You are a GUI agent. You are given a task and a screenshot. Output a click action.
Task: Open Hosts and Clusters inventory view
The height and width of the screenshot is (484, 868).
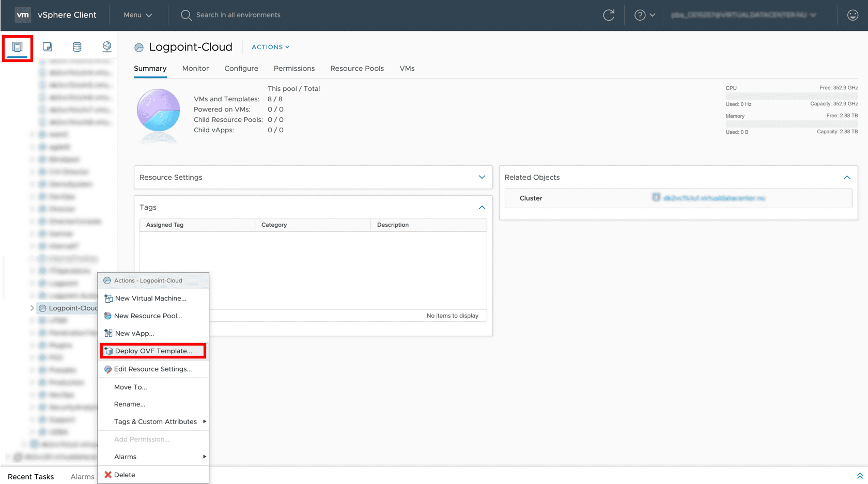click(18, 47)
